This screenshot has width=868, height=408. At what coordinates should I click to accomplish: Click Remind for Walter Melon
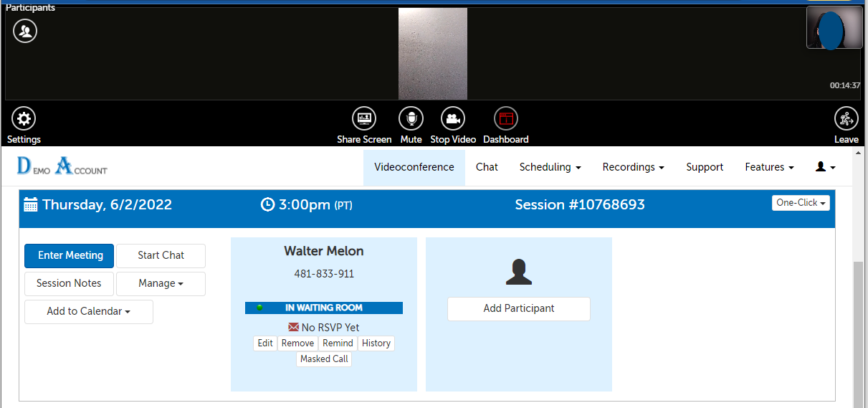pos(338,343)
